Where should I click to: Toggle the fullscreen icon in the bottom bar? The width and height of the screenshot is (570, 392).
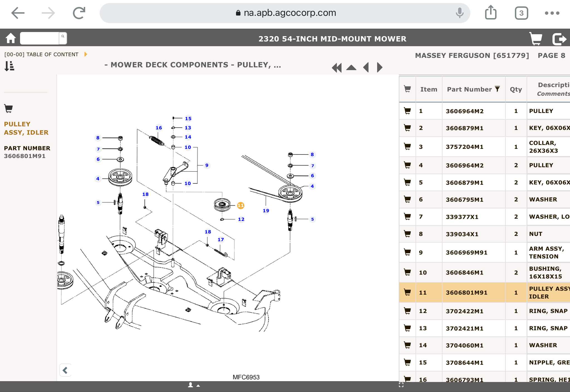[x=401, y=385]
